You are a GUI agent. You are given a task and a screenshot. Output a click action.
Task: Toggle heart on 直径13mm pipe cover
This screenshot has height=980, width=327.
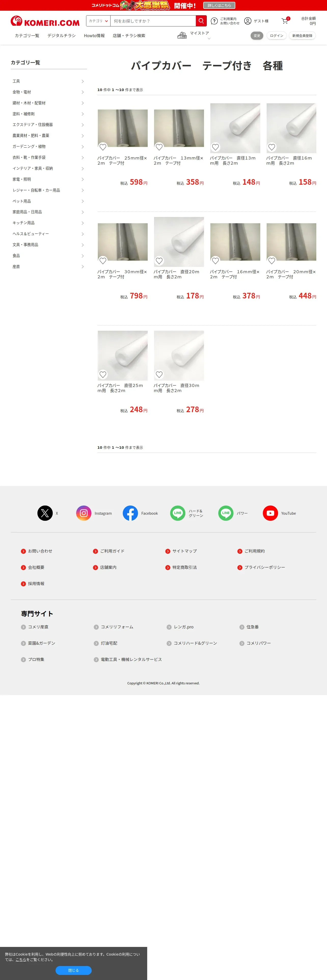click(x=215, y=147)
